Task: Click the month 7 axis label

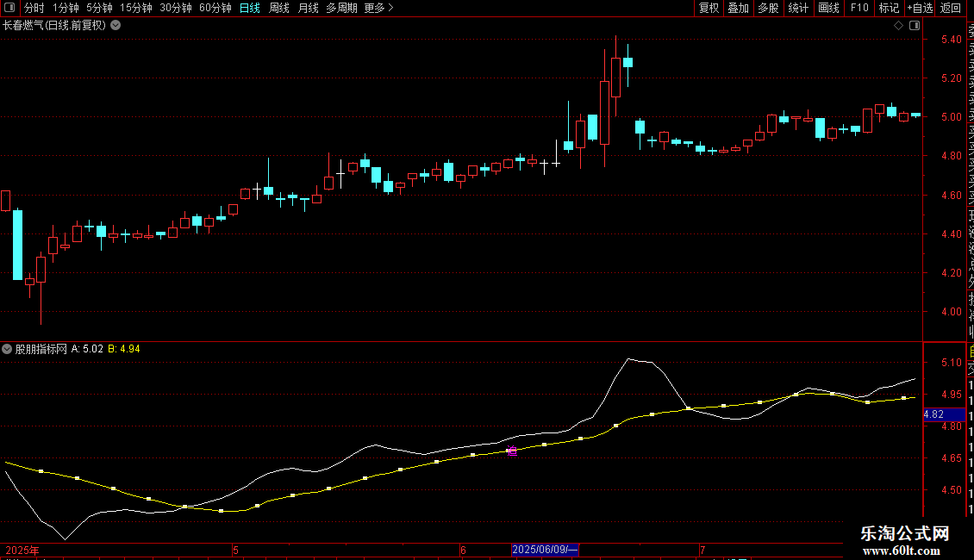Action: (x=702, y=550)
